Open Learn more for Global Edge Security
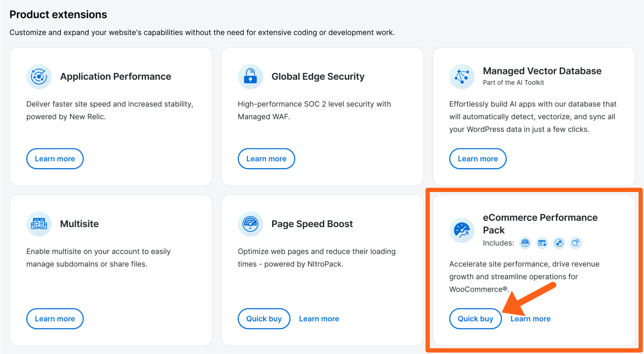Screen dimensions: 644x354 266,159
